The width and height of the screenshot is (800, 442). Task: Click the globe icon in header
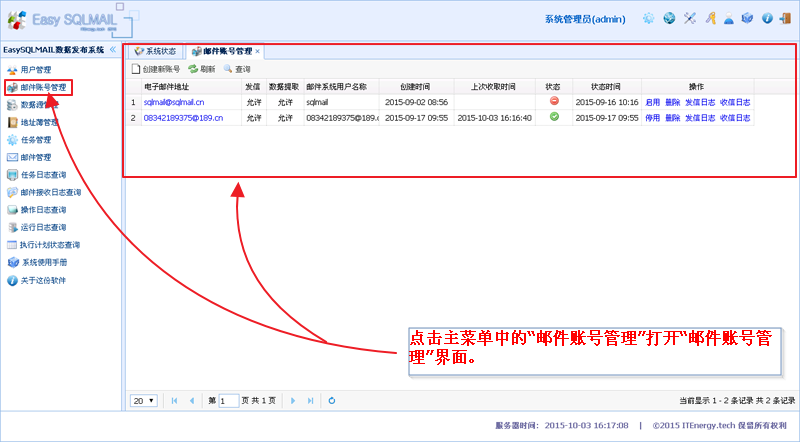[x=669, y=19]
